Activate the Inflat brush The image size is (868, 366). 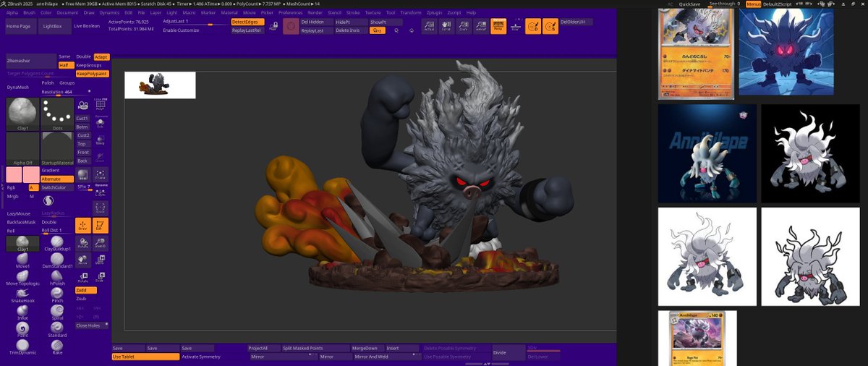(x=22, y=312)
